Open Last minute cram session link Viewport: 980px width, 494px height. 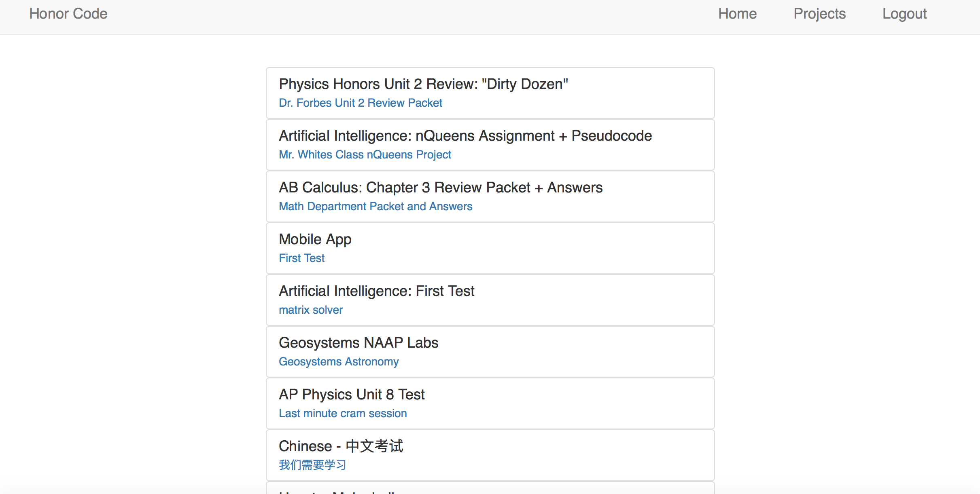click(x=342, y=414)
